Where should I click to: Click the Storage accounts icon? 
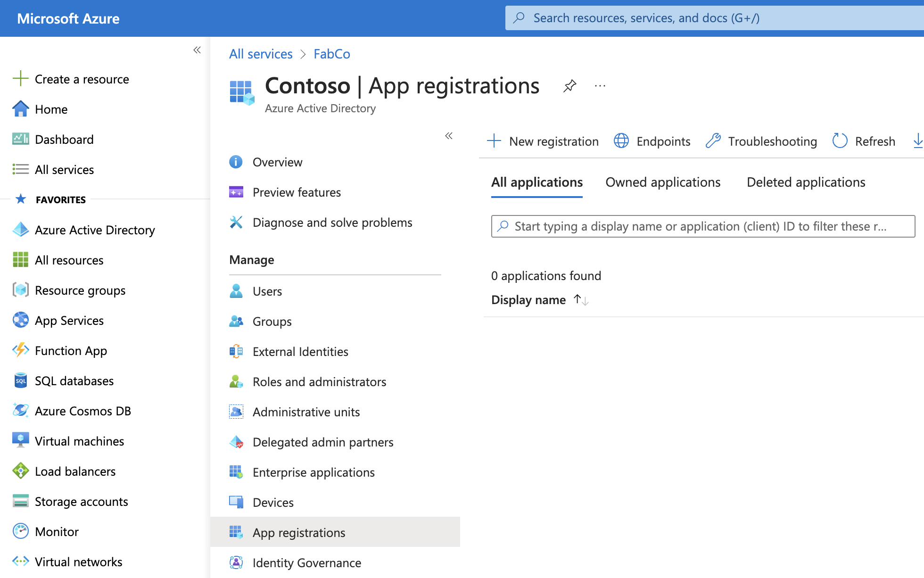point(20,501)
